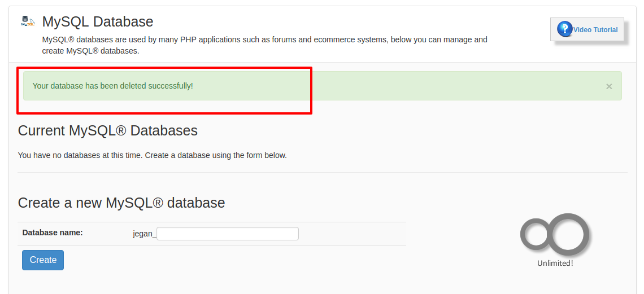Click the blue Create button
The height and width of the screenshot is (294, 644).
coord(43,260)
